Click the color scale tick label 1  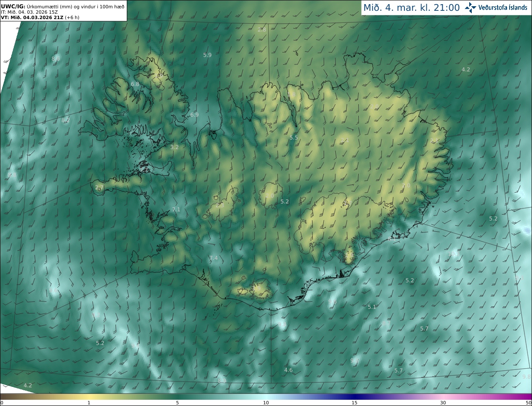click(x=89, y=403)
